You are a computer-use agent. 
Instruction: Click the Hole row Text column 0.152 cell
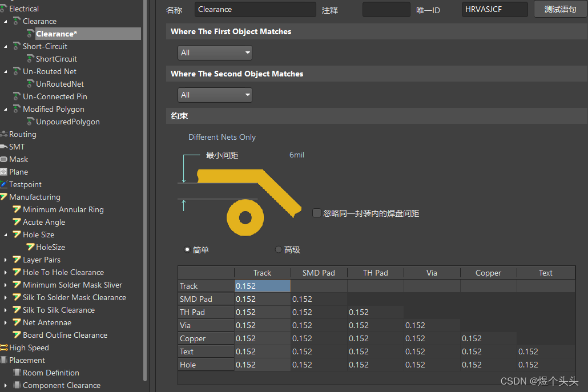pyautogui.click(x=546, y=365)
